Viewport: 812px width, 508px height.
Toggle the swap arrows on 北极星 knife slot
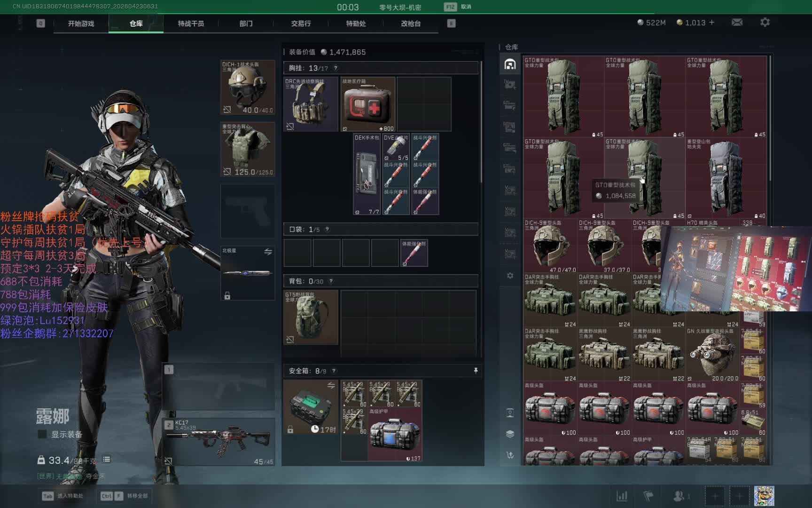point(268,252)
